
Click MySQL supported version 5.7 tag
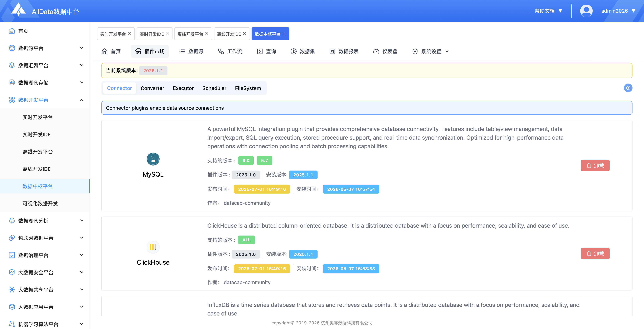coord(264,160)
